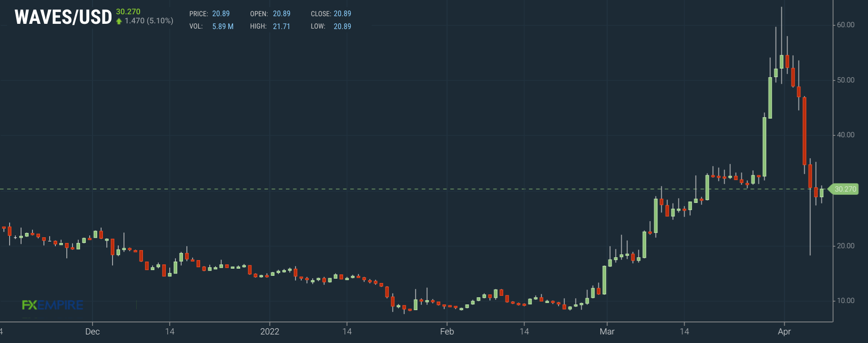Click the Apr date axis label

(x=784, y=332)
